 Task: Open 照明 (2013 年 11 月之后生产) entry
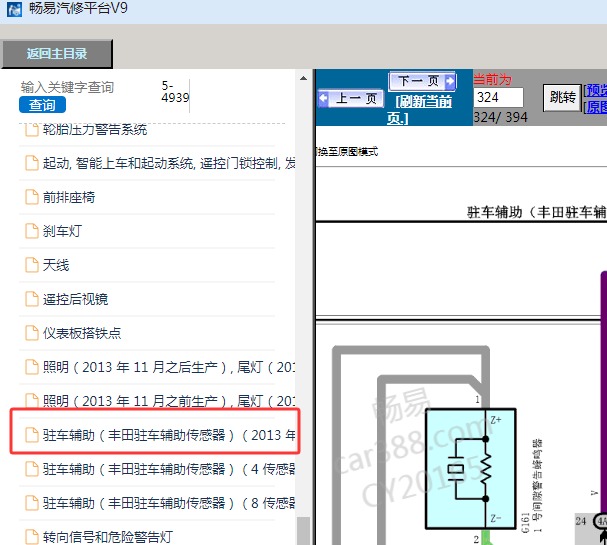[169, 367]
